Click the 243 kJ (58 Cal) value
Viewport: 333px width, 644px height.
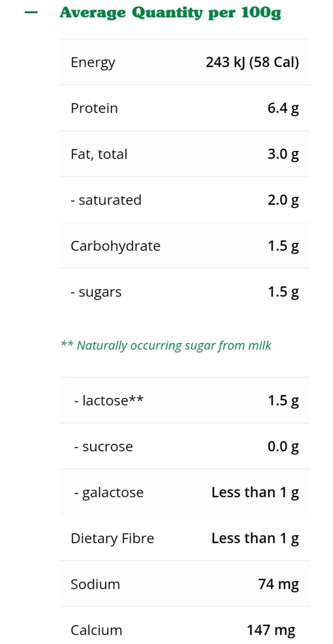coord(252,62)
